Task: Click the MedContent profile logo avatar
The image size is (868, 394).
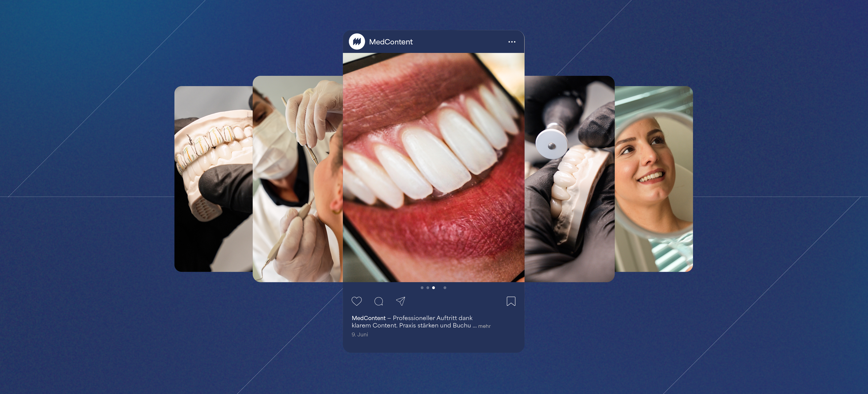Action: [357, 42]
